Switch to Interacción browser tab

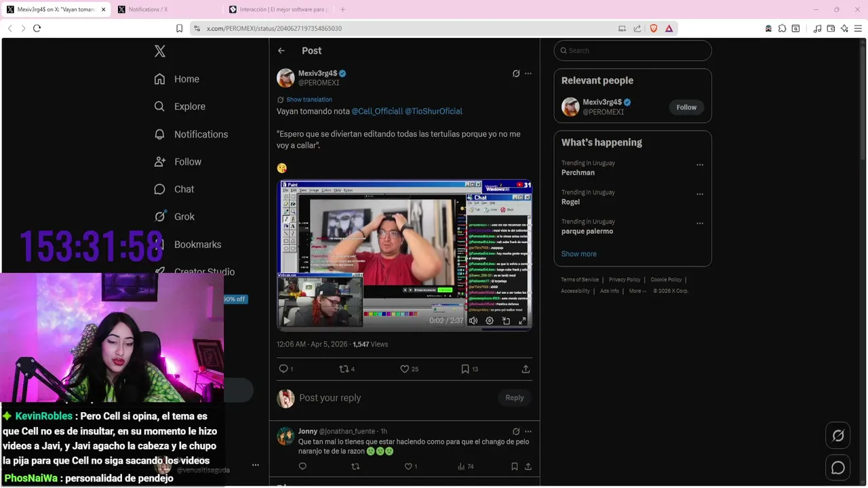tap(278, 9)
